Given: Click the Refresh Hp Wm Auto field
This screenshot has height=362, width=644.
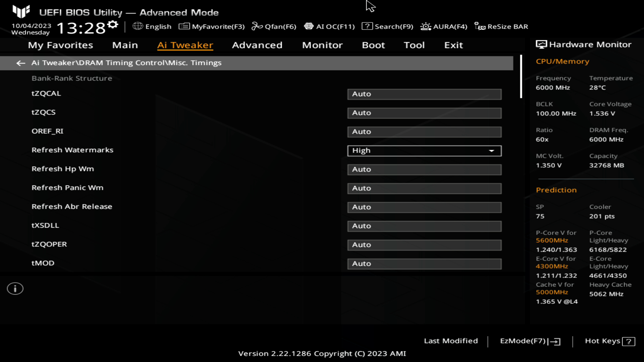Looking at the screenshot, I should click(424, 170).
